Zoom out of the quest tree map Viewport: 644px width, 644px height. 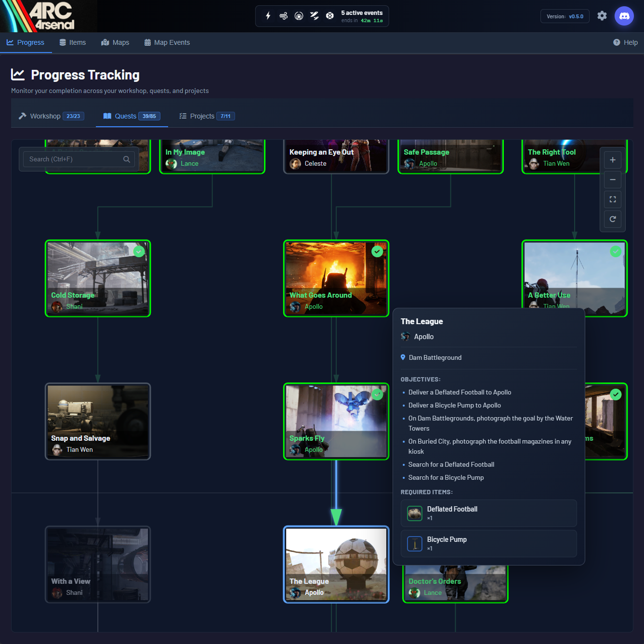[x=612, y=180]
